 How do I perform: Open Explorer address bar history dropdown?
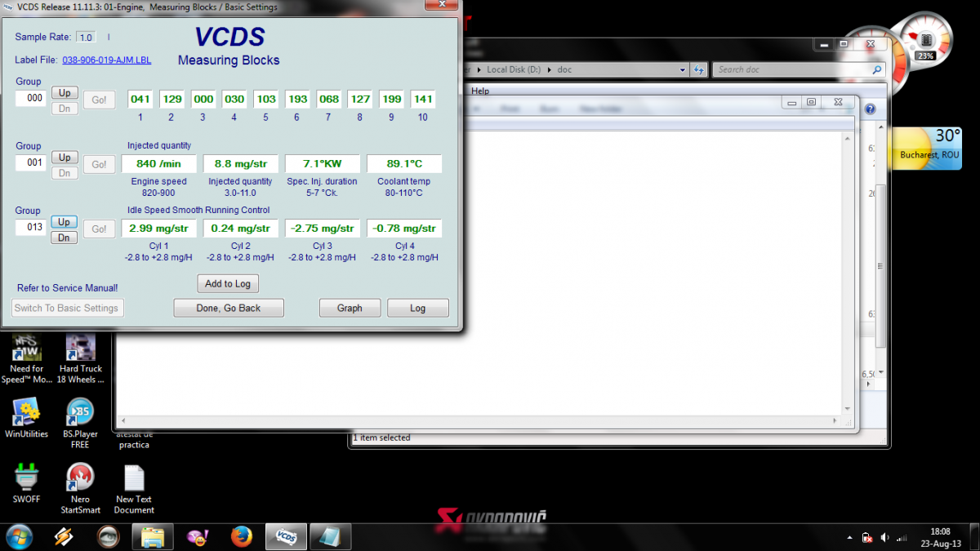pos(683,69)
